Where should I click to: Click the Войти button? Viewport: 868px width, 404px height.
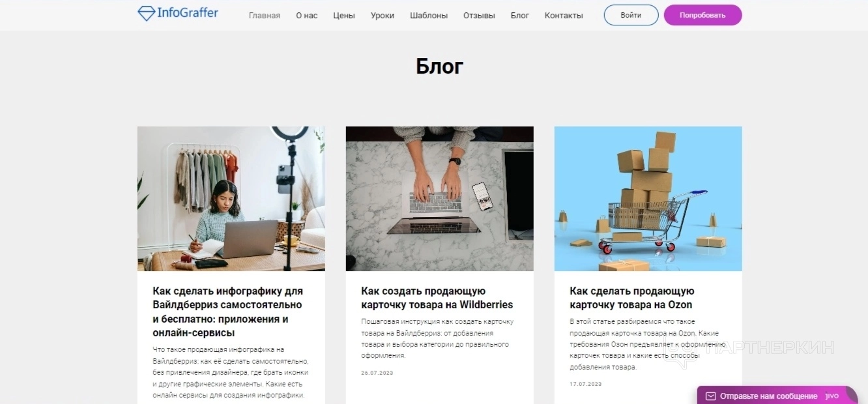[631, 15]
